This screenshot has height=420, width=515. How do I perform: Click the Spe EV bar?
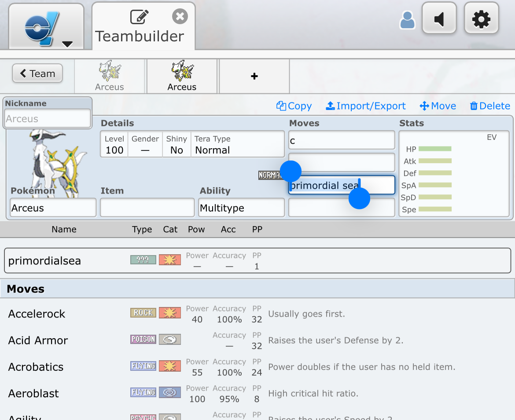(435, 209)
